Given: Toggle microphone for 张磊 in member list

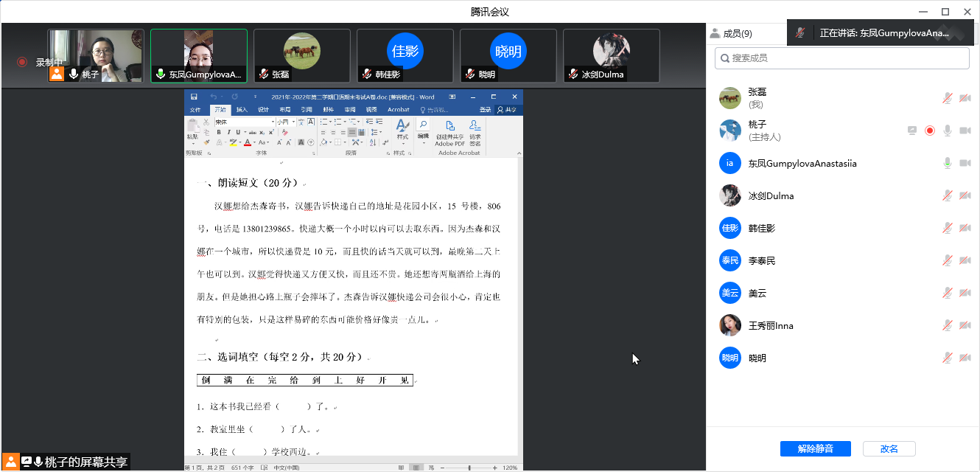Looking at the screenshot, I should (x=948, y=98).
